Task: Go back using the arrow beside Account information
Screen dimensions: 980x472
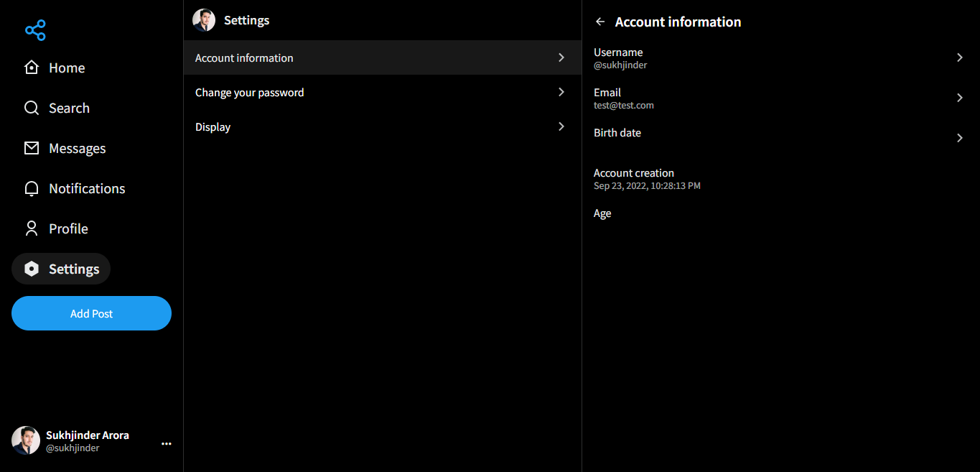Action: click(x=600, y=22)
